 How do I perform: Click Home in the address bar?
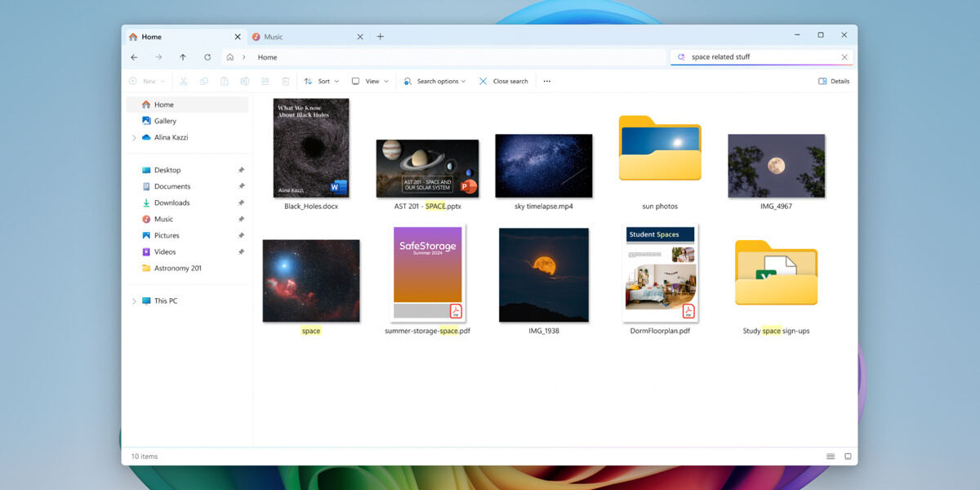267,57
